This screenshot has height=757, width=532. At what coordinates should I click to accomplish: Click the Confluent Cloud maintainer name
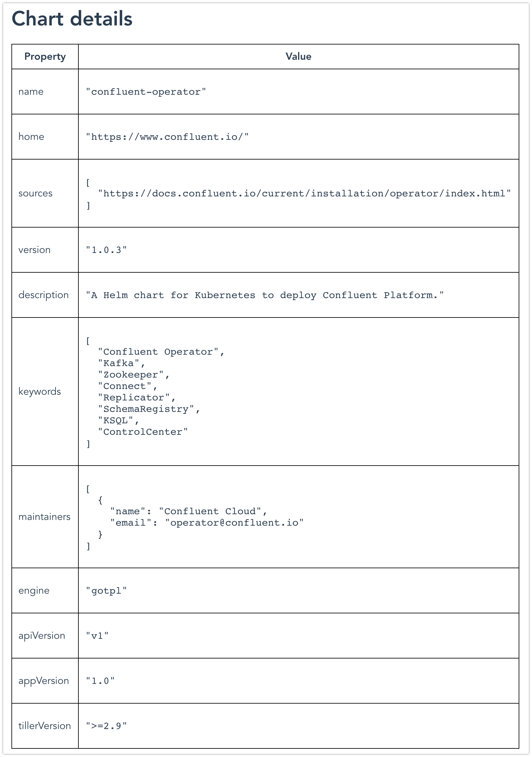210,511
